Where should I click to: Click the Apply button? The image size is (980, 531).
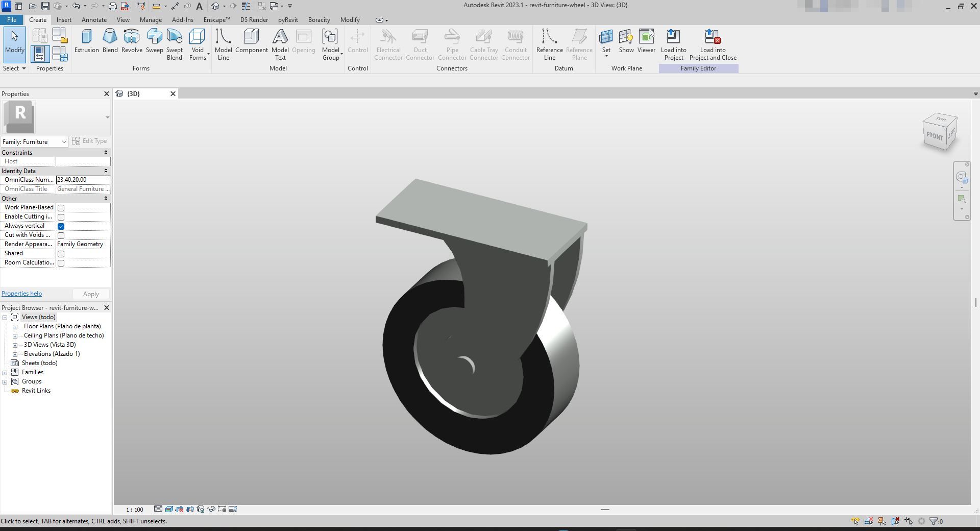[x=91, y=294]
